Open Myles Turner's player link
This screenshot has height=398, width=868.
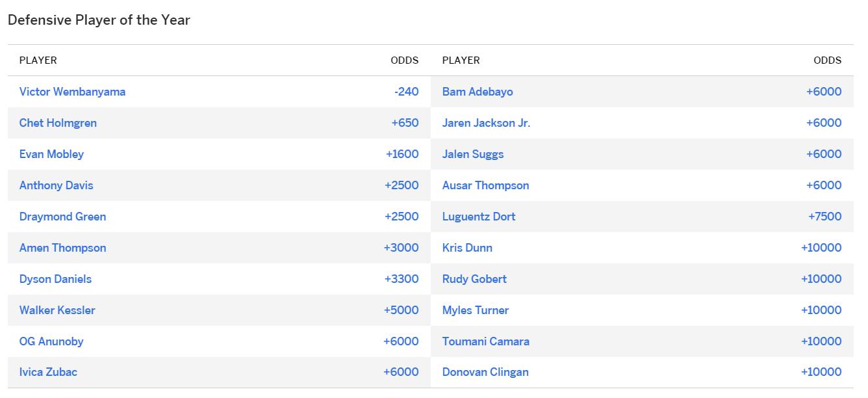coord(476,310)
